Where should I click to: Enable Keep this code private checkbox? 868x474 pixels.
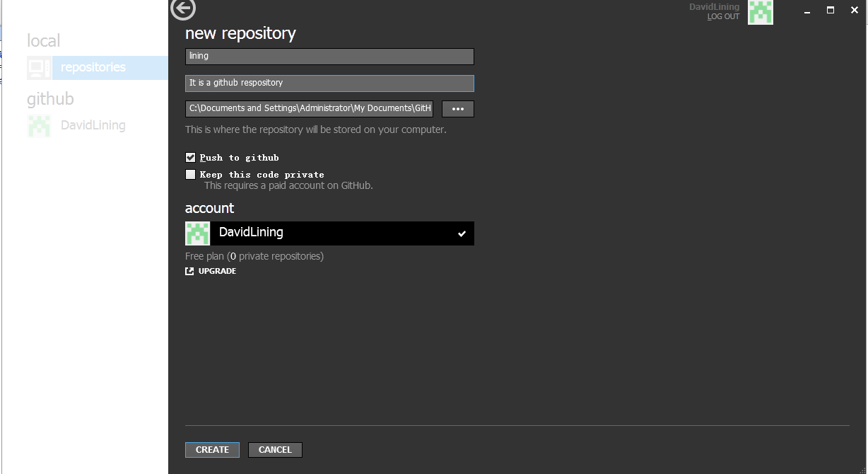(x=190, y=175)
